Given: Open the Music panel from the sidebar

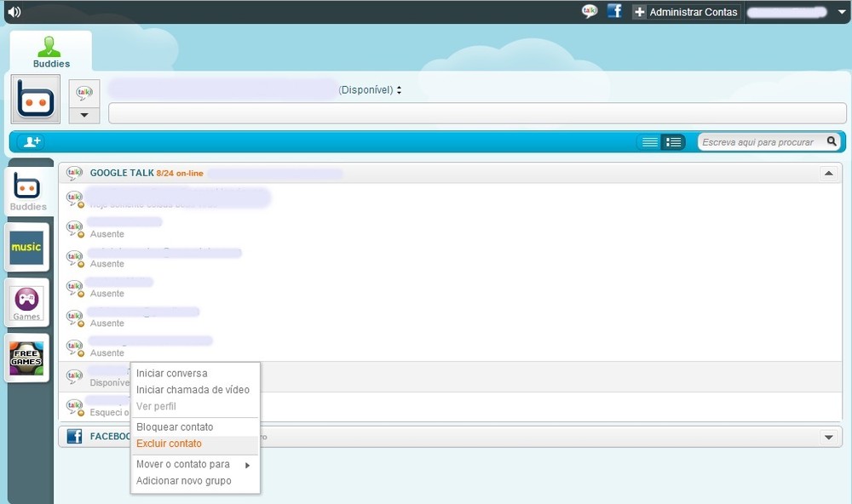Looking at the screenshot, I should [26, 247].
